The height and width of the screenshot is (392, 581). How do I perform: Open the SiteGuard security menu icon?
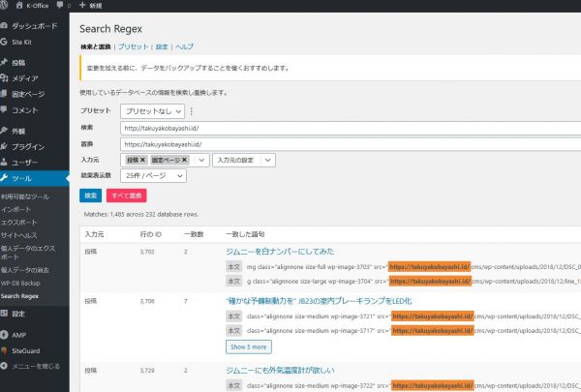pos(7,349)
